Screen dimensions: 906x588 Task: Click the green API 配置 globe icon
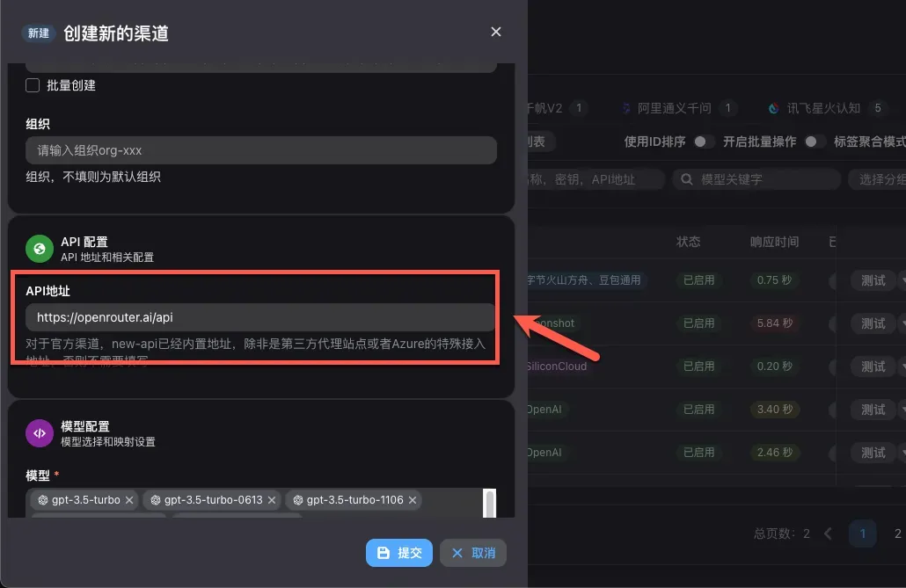pyautogui.click(x=40, y=249)
